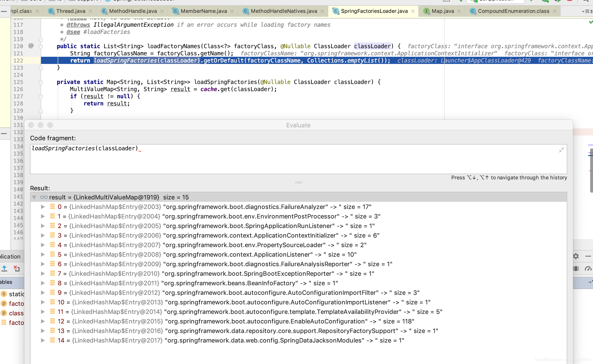Close the MethodHandleNatives.java tab

[322, 11]
